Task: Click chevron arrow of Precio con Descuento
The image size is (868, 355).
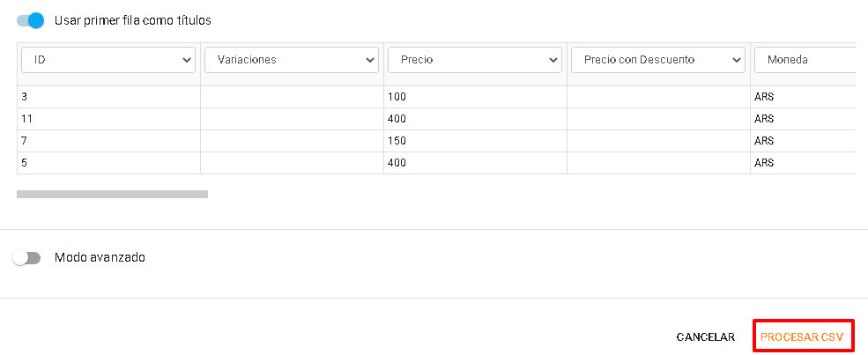Action: pos(736,60)
